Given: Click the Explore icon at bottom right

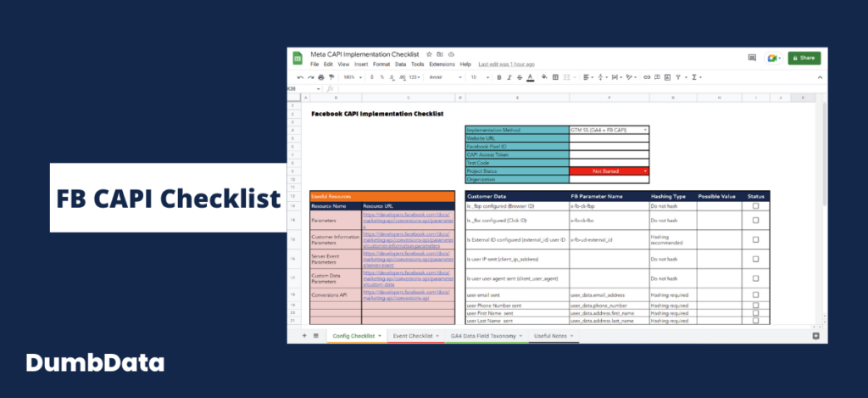Looking at the screenshot, I should [815, 336].
